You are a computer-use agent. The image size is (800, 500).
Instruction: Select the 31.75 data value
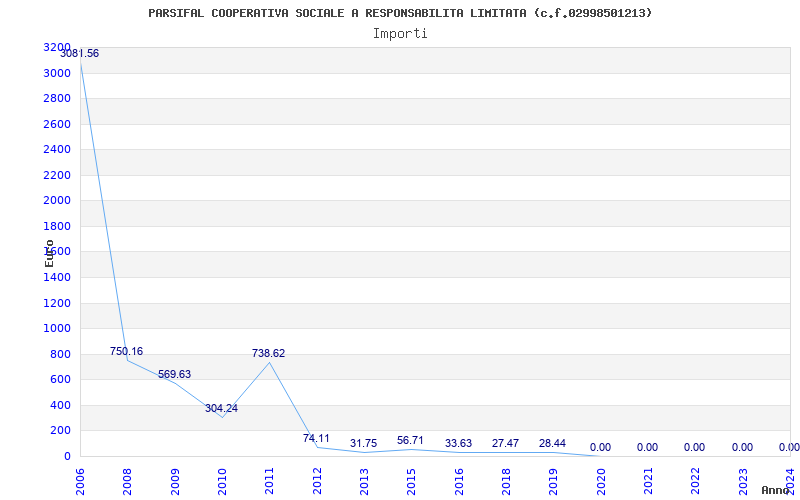point(363,443)
